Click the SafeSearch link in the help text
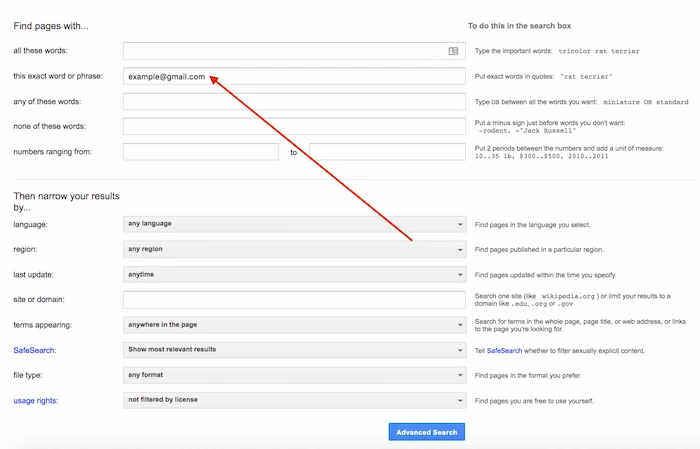This screenshot has height=449, width=700. 504,351
